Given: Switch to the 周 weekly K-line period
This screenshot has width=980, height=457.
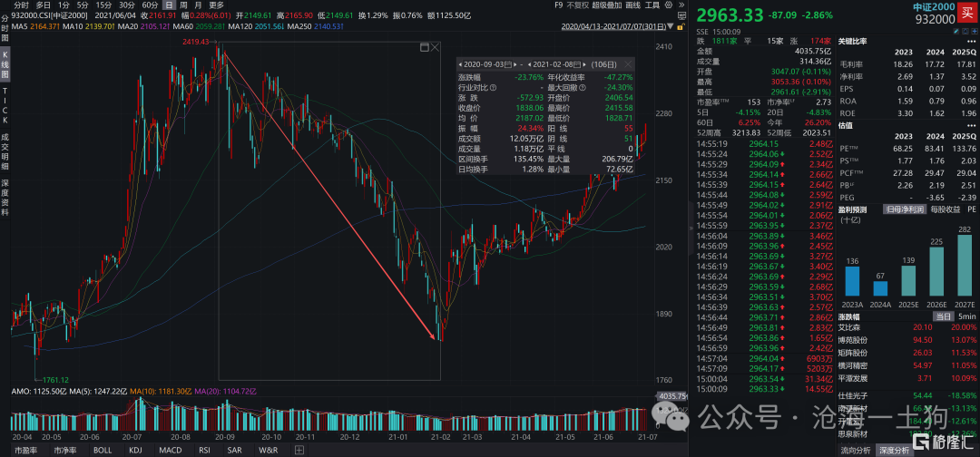Looking at the screenshot, I should coord(183,5).
